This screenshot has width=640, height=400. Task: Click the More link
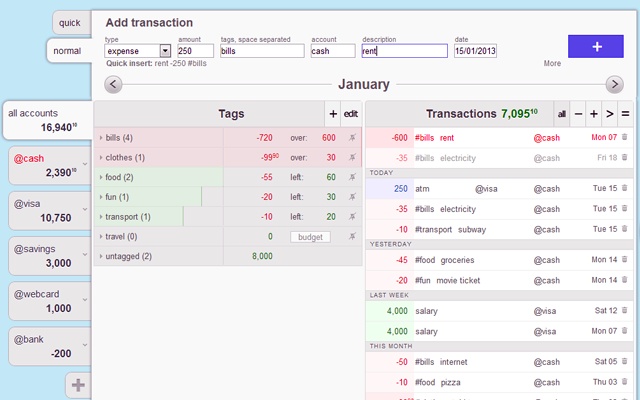[552, 64]
